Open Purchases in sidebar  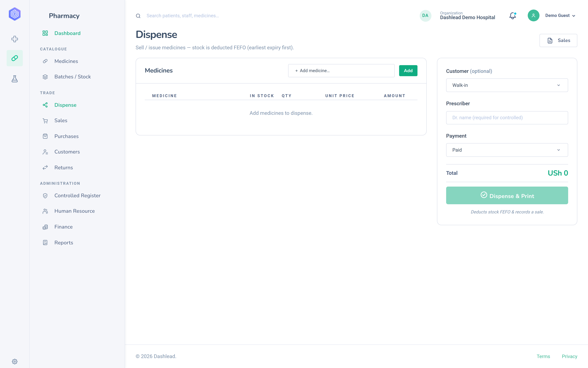tap(66, 136)
